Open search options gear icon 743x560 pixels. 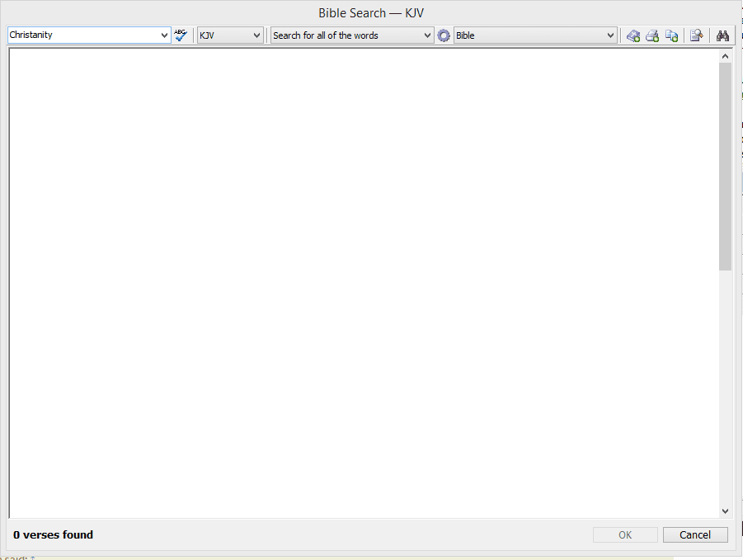444,35
